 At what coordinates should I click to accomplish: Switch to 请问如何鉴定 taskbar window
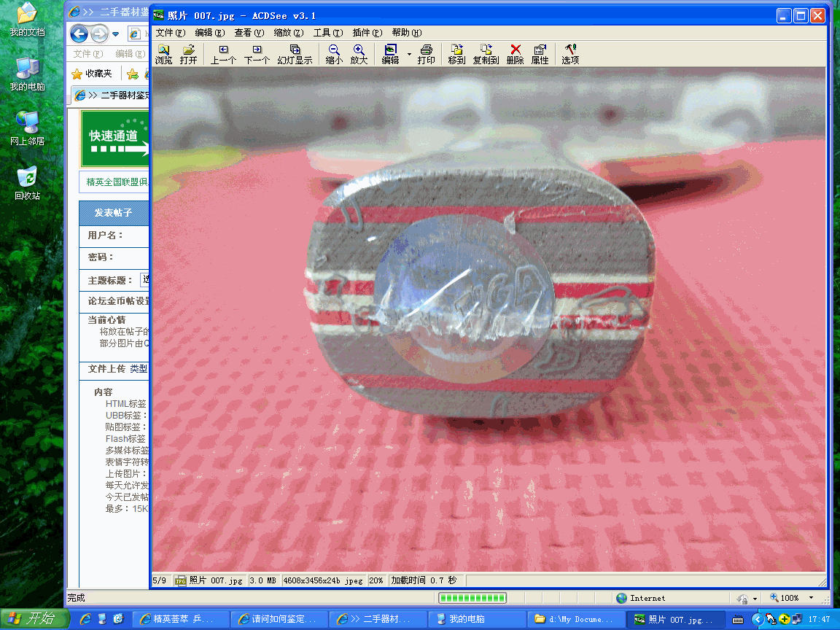279,619
